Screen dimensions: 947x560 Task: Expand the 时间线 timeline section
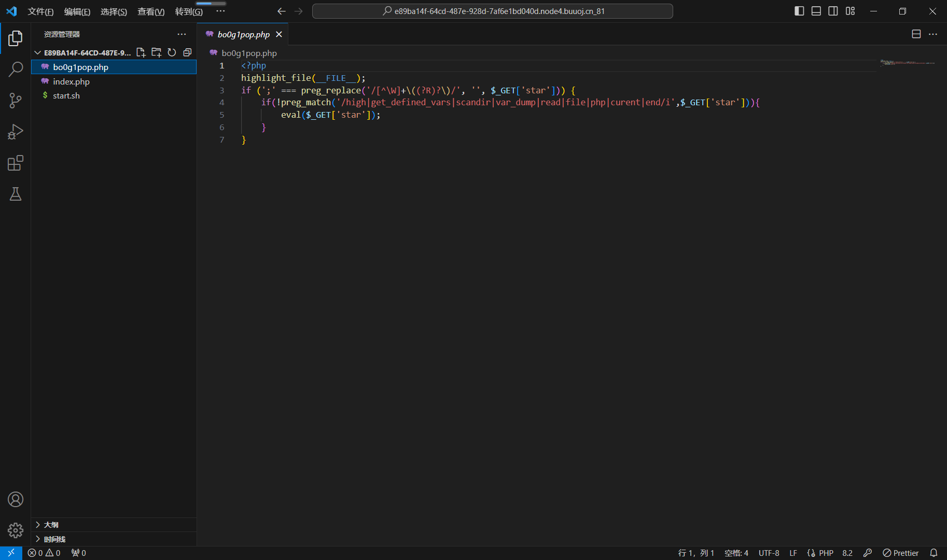54,539
